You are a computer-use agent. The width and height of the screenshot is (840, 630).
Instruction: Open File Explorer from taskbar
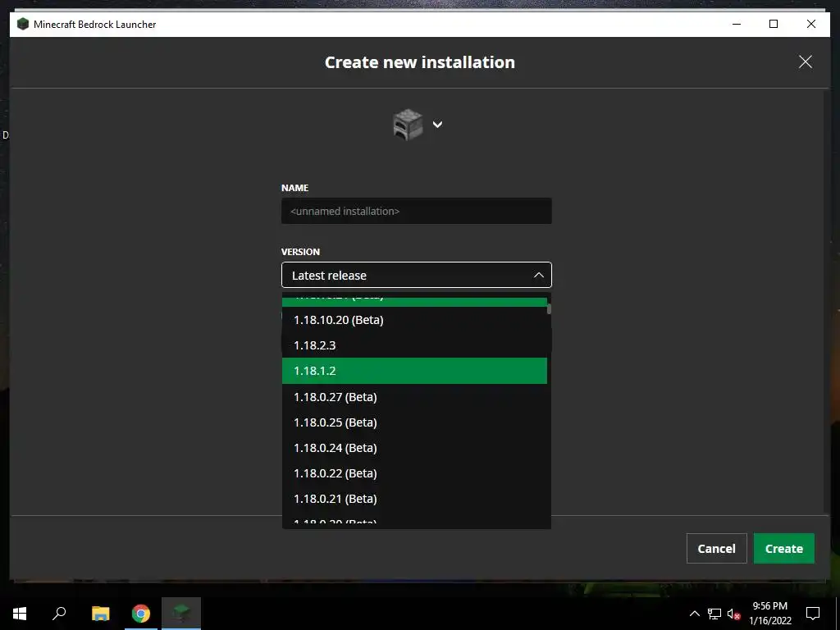point(100,614)
